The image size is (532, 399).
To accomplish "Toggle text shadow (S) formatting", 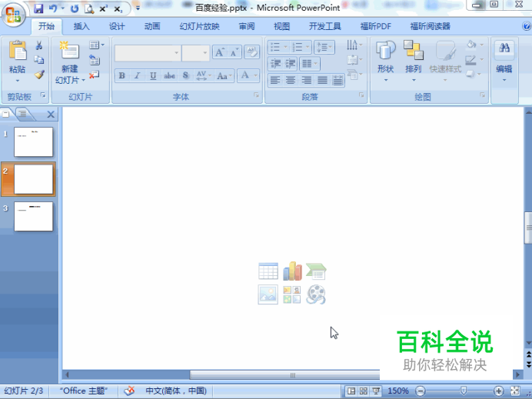I will (x=185, y=75).
